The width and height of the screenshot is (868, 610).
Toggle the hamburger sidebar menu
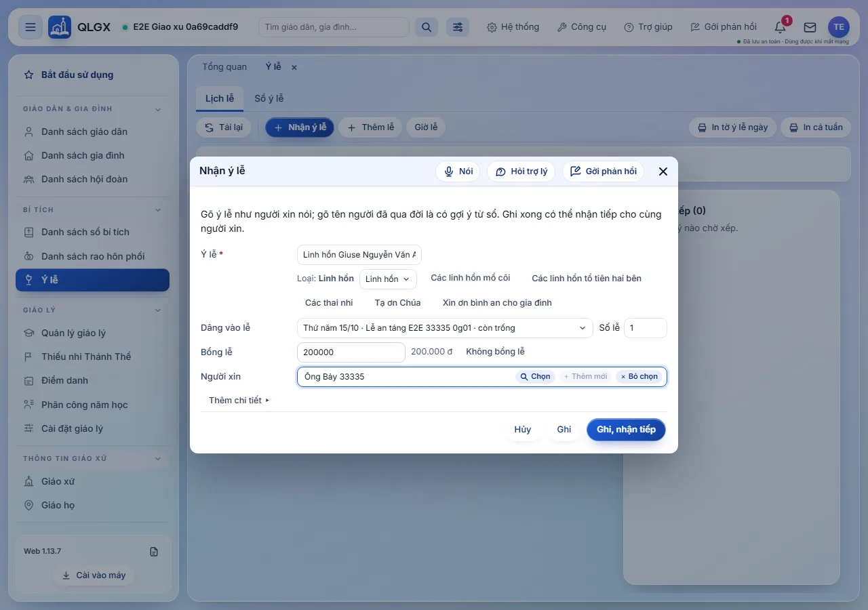point(30,27)
